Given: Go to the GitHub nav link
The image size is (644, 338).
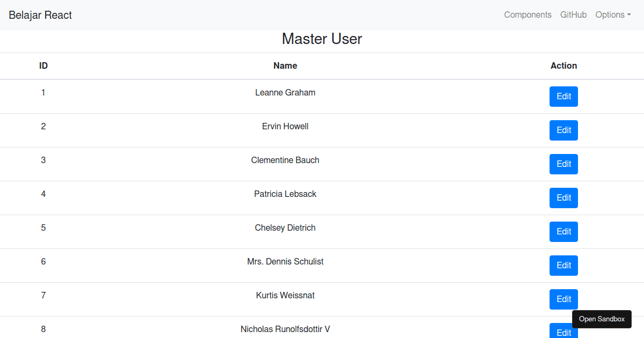Looking at the screenshot, I should pos(573,15).
